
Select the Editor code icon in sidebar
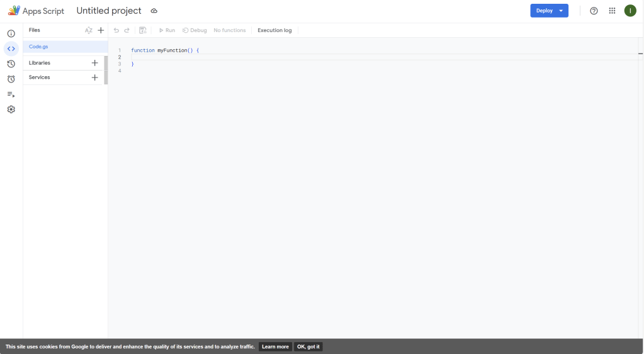[x=11, y=49]
